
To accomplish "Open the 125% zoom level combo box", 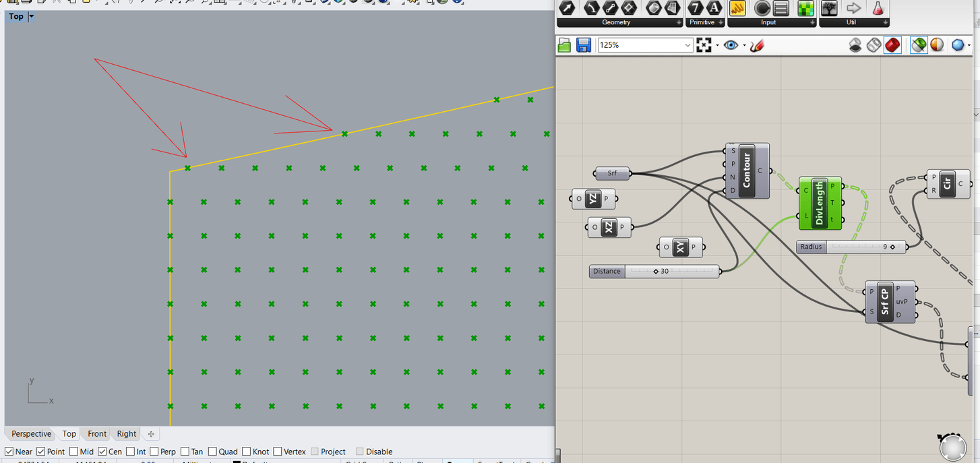I will 645,45.
